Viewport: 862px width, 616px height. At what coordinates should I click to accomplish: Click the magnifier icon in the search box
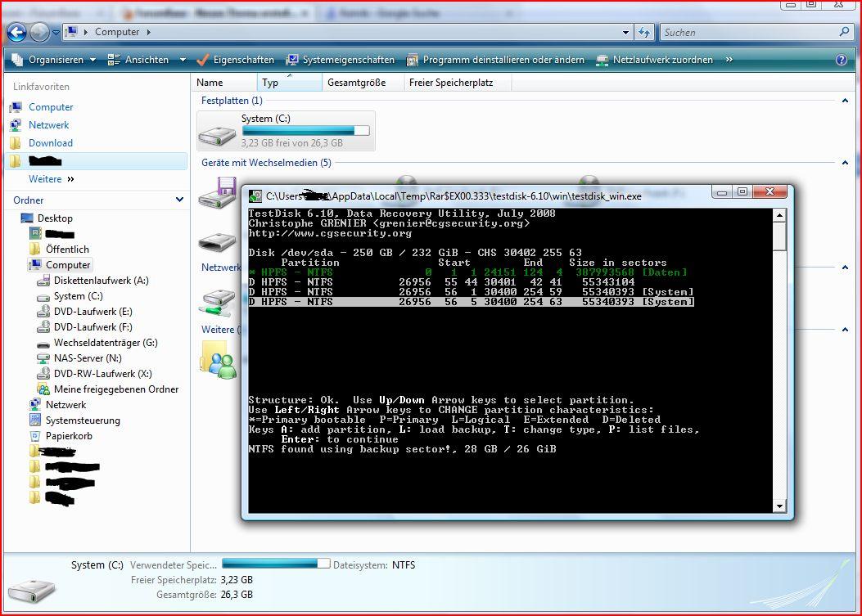(845, 32)
